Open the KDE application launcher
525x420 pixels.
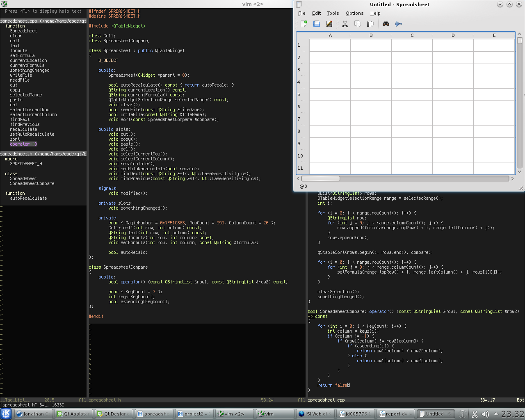pos(6,414)
